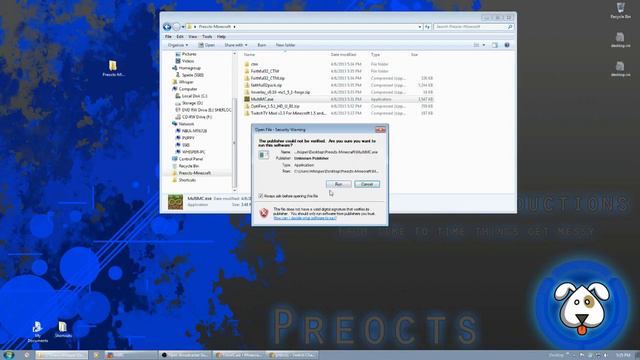640x360 pixels.
Task: Open the Storage (D:) drive
Action: (192, 103)
